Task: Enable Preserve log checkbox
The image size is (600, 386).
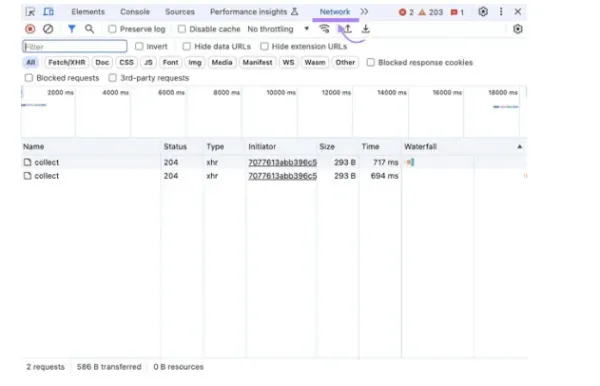Action: [x=112, y=29]
